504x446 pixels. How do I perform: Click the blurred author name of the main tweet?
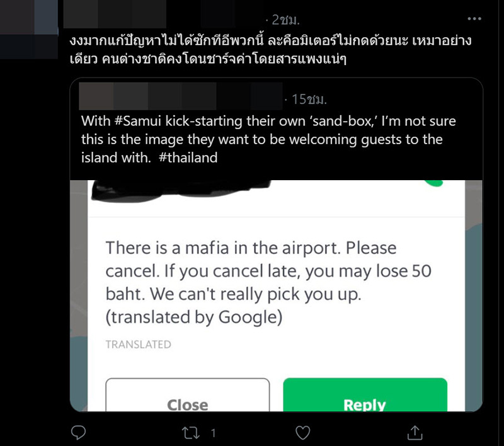click(115, 14)
